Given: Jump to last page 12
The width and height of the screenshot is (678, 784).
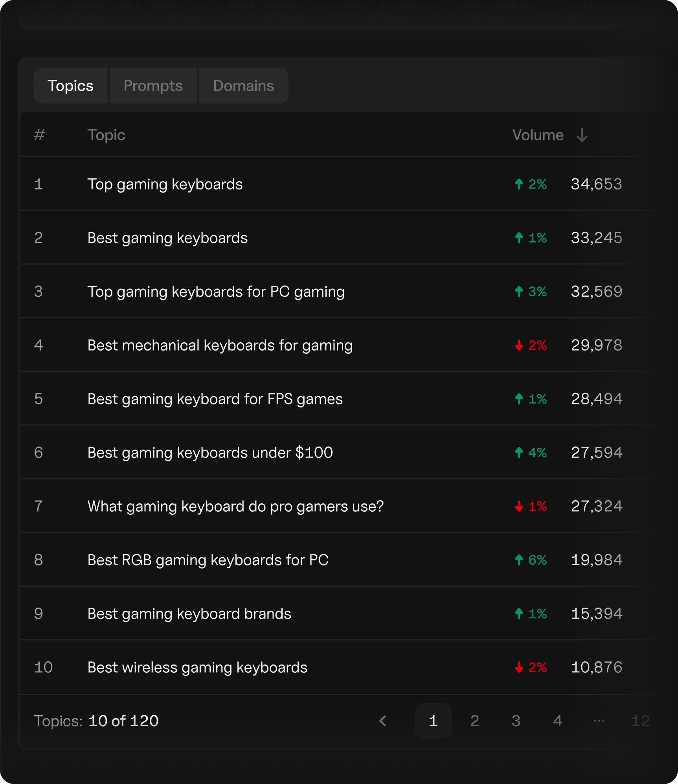Looking at the screenshot, I should coord(640,721).
